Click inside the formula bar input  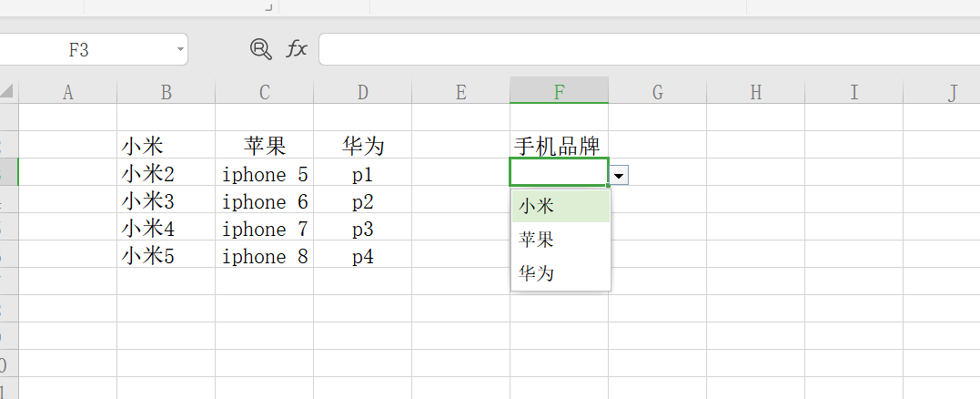coord(649,49)
